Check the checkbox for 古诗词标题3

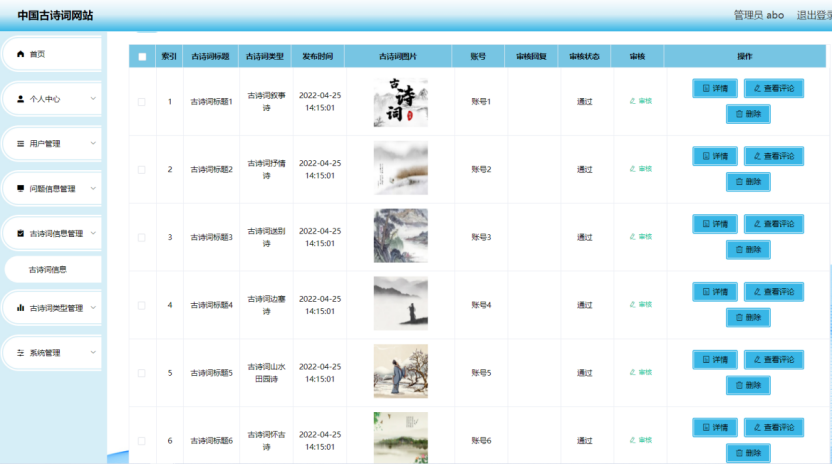[142, 237]
